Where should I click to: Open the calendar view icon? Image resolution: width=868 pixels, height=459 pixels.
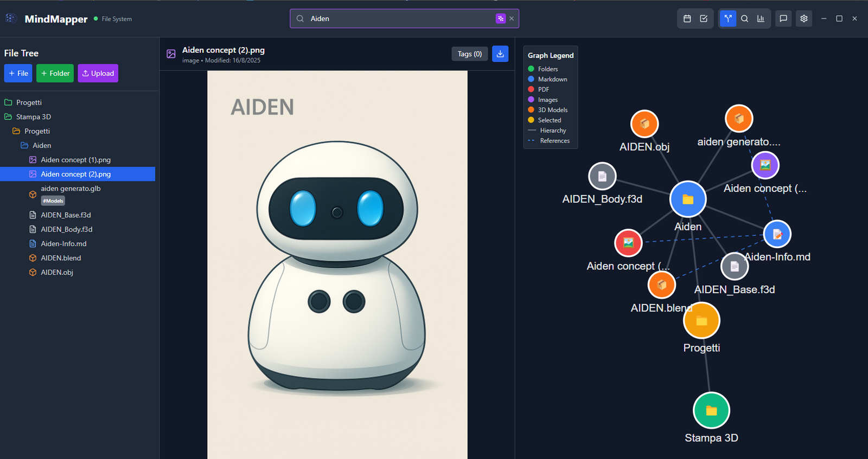(x=687, y=18)
